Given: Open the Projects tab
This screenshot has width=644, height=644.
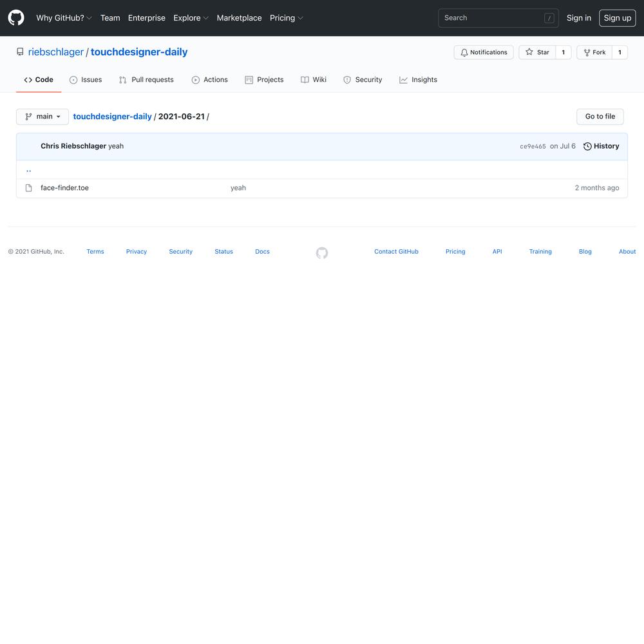Looking at the screenshot, I should pos(264,80).
